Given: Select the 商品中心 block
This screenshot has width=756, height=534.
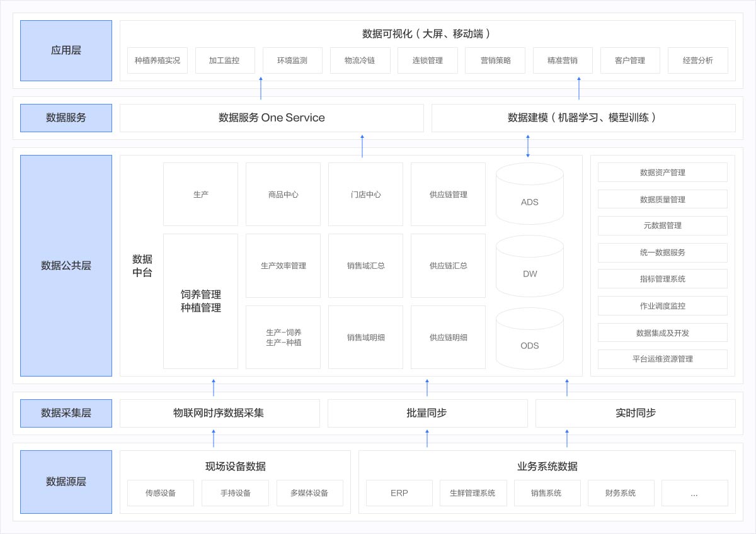Looking at the screenshot, I should pos(283,195).
